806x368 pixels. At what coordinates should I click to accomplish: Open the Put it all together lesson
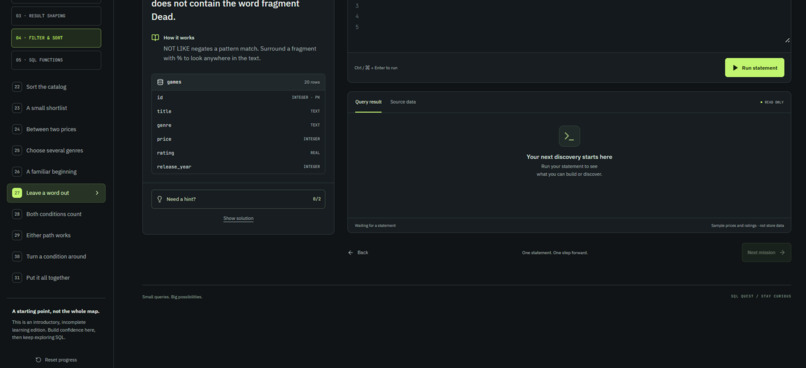[x=56, y=278]
